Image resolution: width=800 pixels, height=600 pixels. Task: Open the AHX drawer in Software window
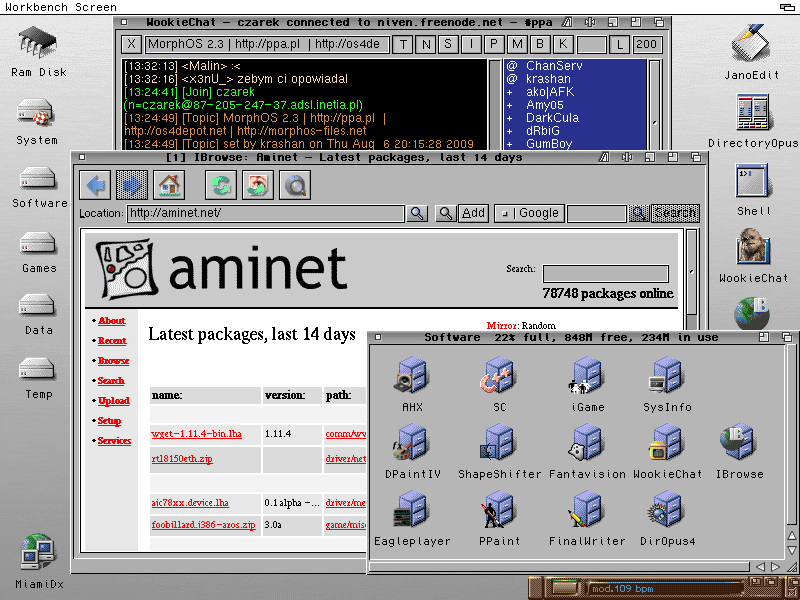[x=412, y=376]
